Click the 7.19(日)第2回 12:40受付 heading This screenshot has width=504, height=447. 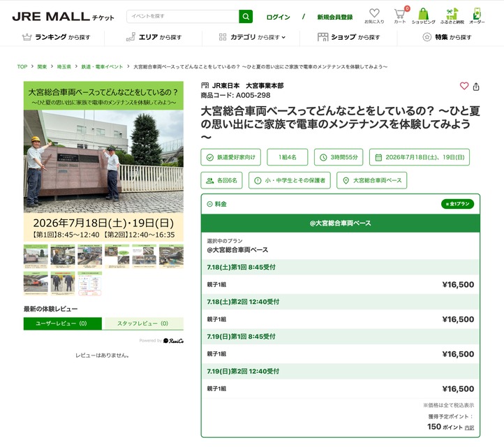(243, 372)
